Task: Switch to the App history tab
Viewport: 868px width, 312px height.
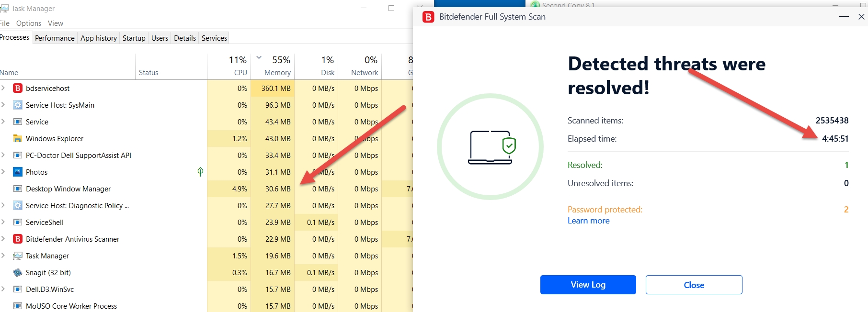Action: (x=99, y=38)
